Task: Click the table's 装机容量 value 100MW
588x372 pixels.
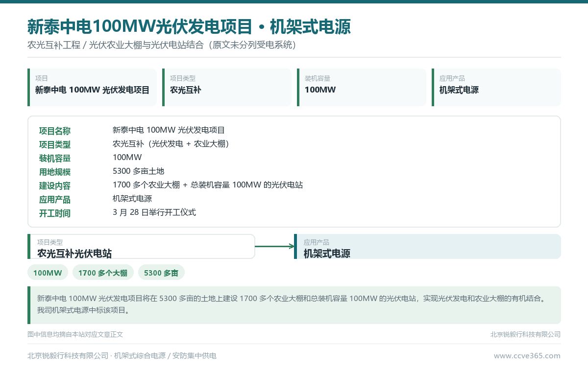Action: pos(127,158)
